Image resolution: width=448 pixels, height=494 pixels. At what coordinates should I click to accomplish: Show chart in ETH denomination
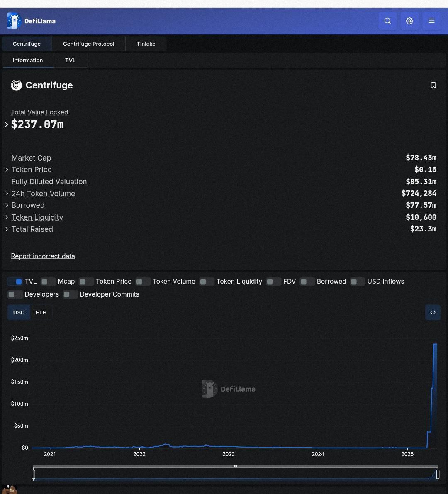click(x=41, y=312)
